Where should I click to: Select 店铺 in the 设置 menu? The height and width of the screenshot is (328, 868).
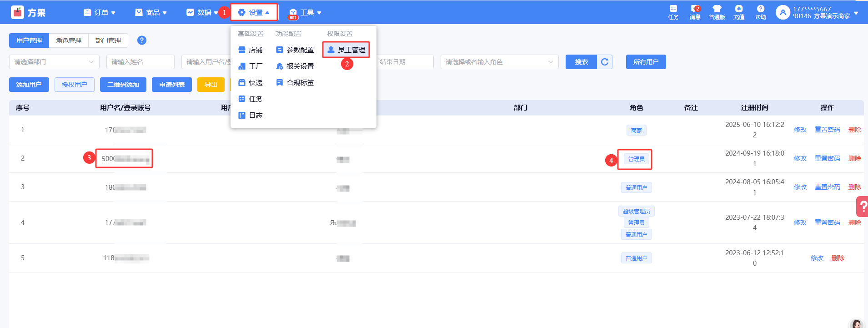(x=251, y=50)
